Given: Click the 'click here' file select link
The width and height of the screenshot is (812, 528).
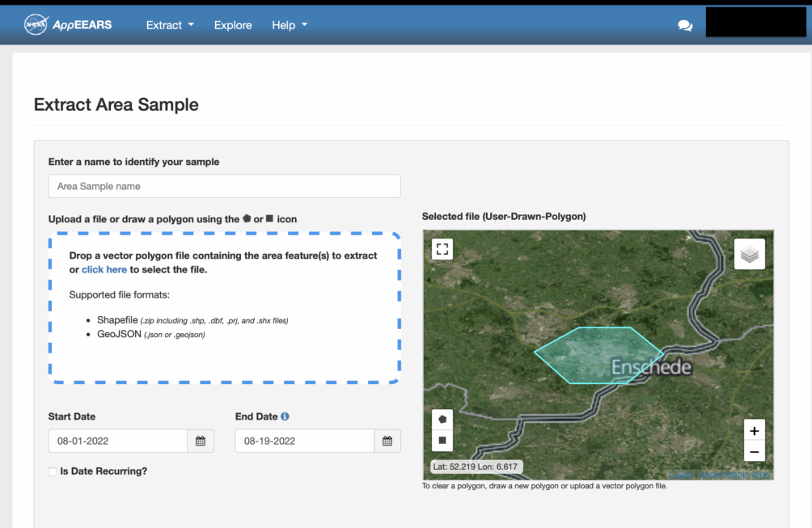Looking at the screenshot, I should (104, 270).
